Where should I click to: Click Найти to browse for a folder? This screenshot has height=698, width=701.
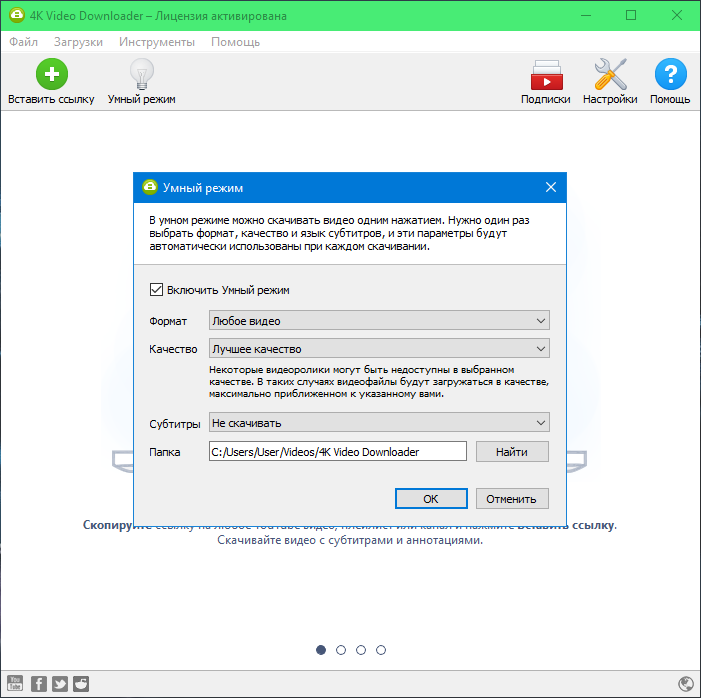[x=512, y=452]
